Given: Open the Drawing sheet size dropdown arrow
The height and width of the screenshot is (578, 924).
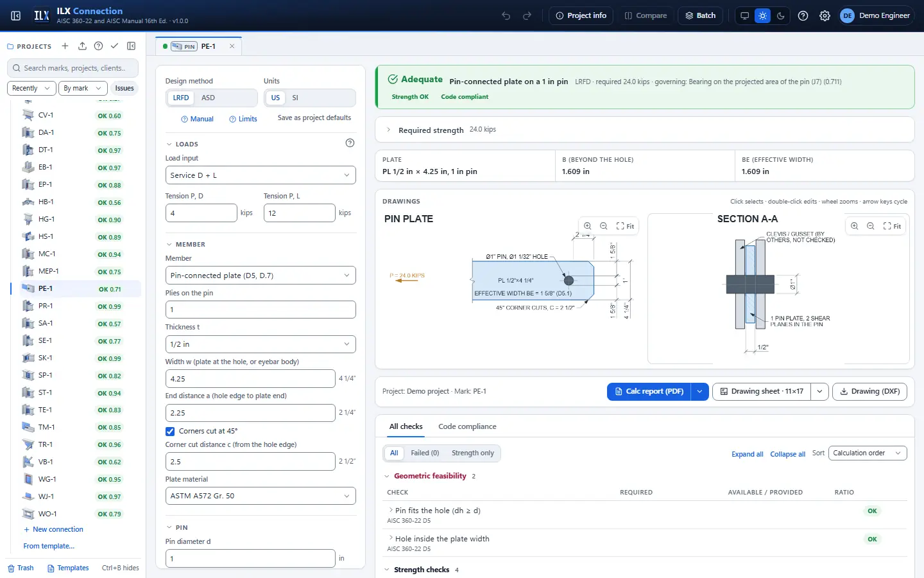Looking at the screenshot, I should 819,391.
